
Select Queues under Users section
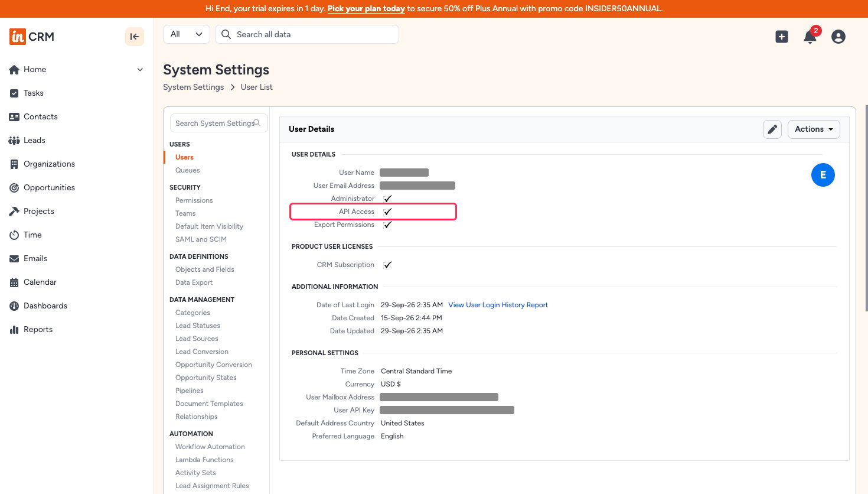click(188, 170)
